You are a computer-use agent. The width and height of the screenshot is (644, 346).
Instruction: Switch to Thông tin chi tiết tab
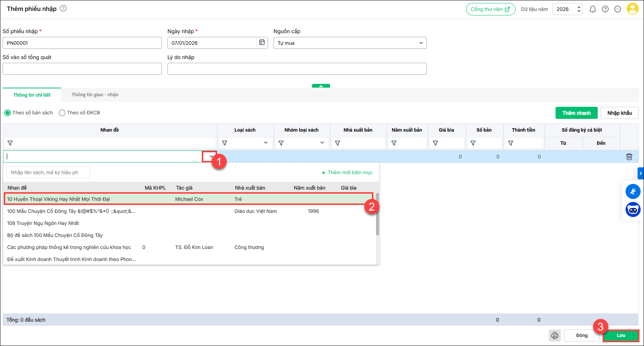pos(32,95)
